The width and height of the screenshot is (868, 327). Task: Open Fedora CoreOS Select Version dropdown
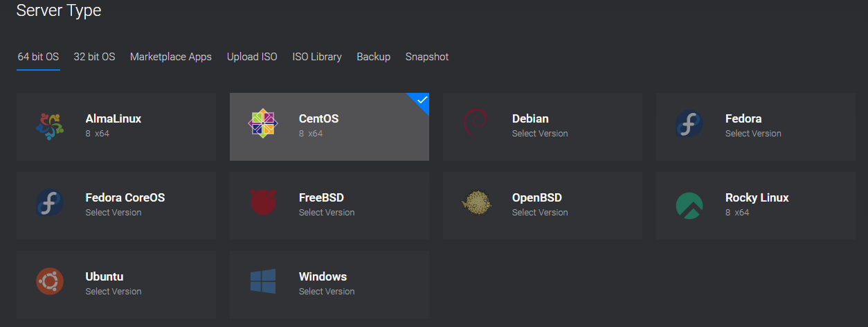[x=114, y=213]
